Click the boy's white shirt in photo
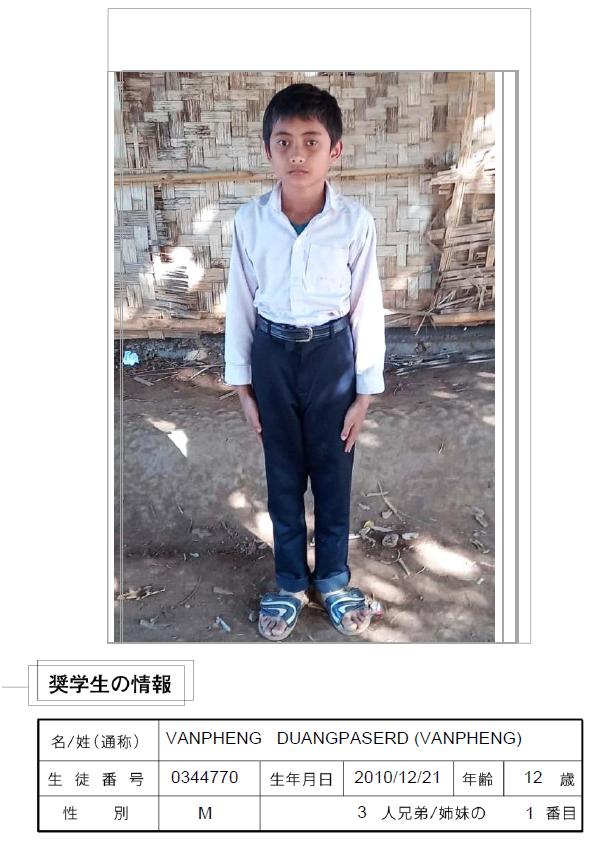This screenshot has height=849, width=607. click(x=304, y=271)
